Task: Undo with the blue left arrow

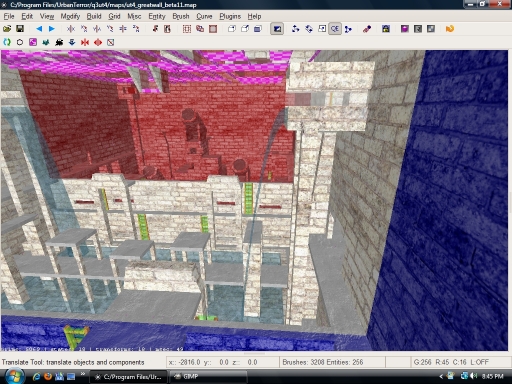Action: [x=39, y=29]
